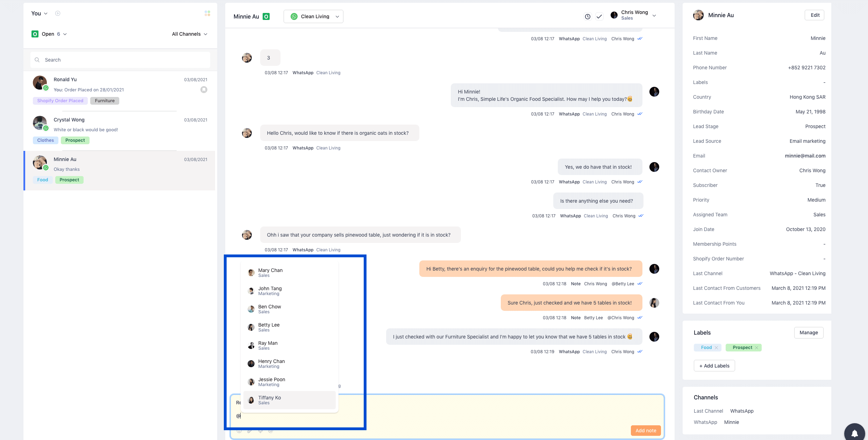
Task: Click the Add Labels button in profile panel
Action: [x=714, y=365]
